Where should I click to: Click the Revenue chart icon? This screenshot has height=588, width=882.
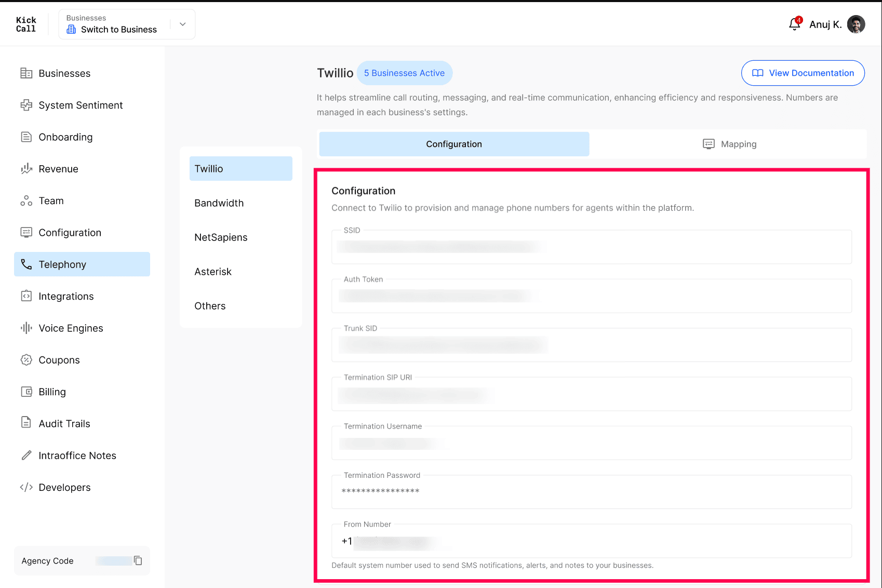[26, 169]
